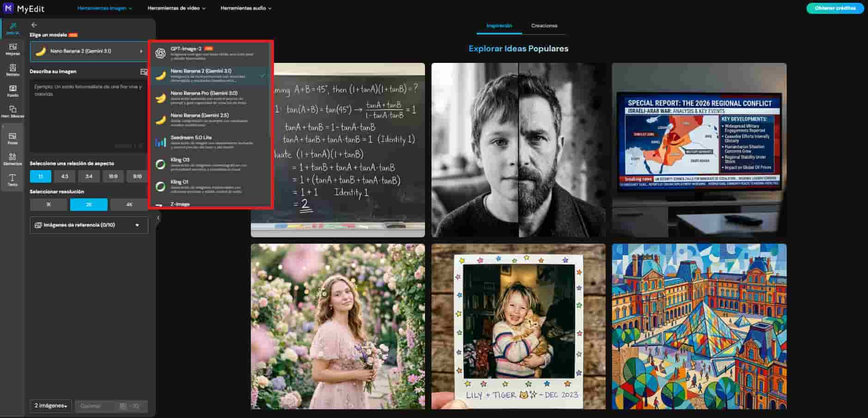The image size is (868, 418).
Task: Set aspect ratio to 9:16
Action: click(x=137, y=176)
